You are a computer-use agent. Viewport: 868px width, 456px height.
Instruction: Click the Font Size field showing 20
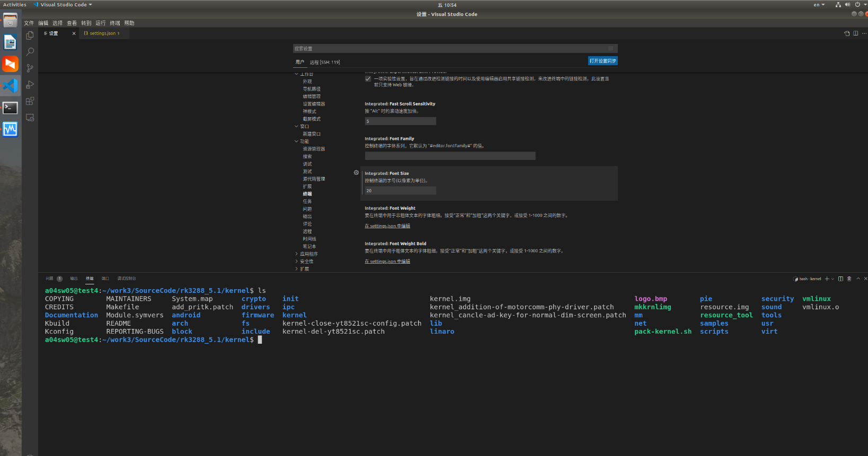tap(401, 191)
